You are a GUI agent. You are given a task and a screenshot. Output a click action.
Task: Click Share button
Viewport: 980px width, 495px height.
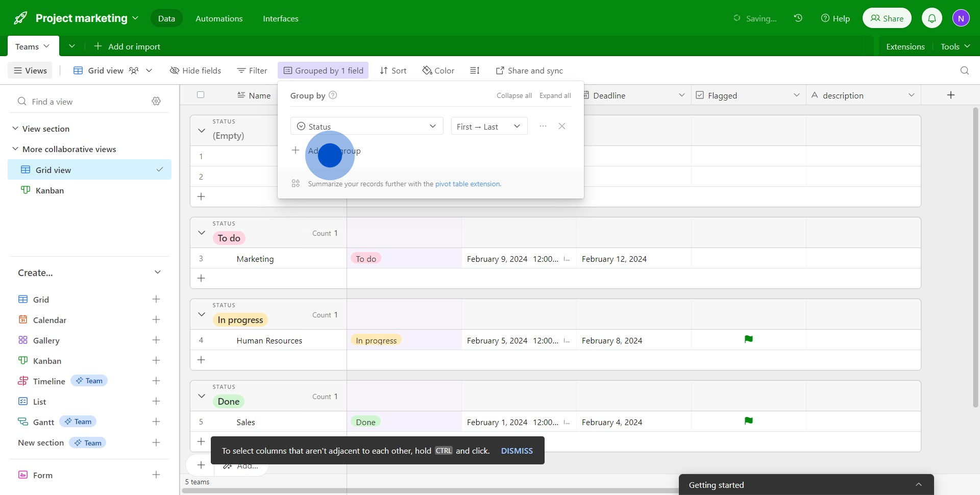(x=887, y=18)
